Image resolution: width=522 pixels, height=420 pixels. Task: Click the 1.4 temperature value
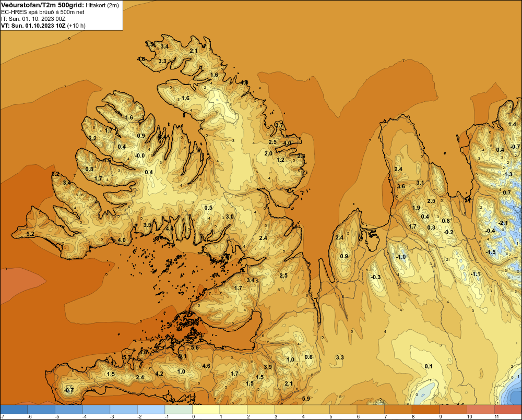click(x=513, y=124)
